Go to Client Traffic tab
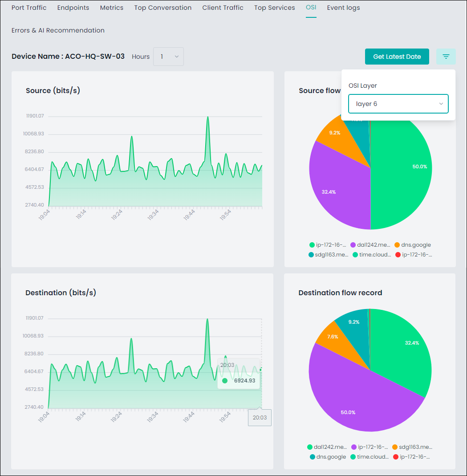Viewport: 467px width, 476px height. 223,8
